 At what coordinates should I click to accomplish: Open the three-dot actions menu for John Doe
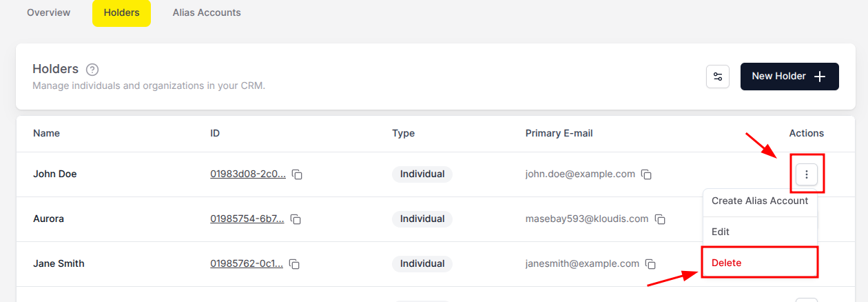click(807, 174)
